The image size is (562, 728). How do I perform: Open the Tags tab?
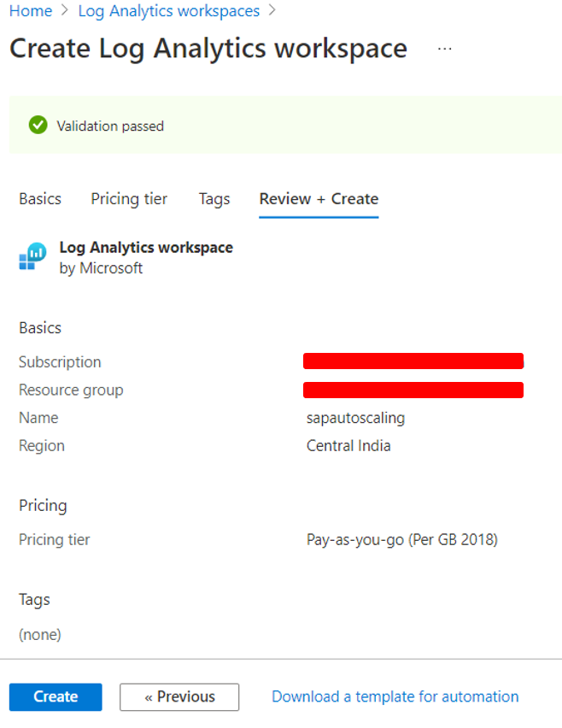pyautogui.click(x=214, y=199)
